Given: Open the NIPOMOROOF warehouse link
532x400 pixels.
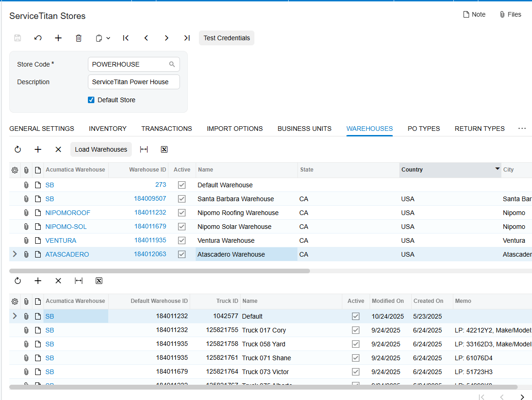Looking at the screenshot, I should pos(68,213).
